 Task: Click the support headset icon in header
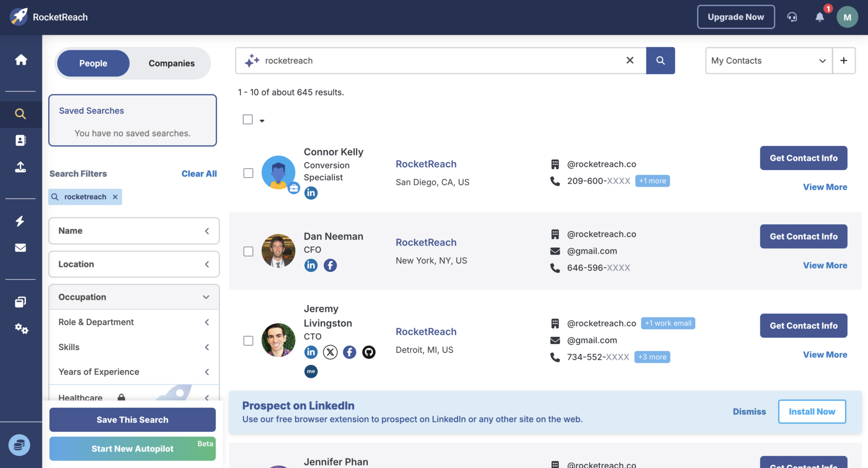[792, 17]
